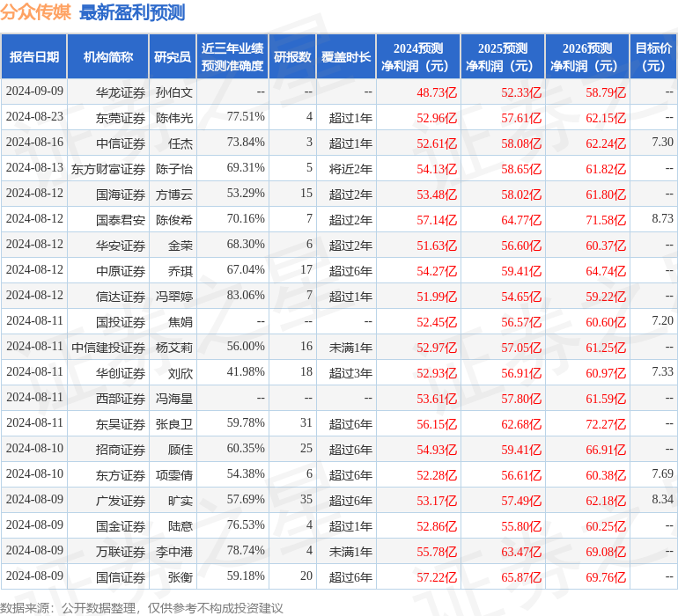Image resolution: width=678 pixels, height=616 pixels.
Task: Click the target price 7.33
Action: point(662,371)
